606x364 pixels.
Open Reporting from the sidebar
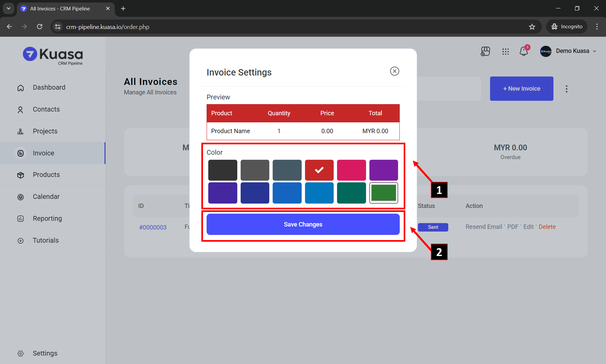47,218
